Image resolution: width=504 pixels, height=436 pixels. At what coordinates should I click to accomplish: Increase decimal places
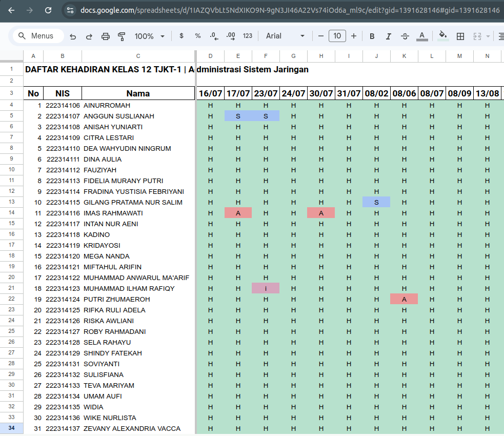(231, 36)
